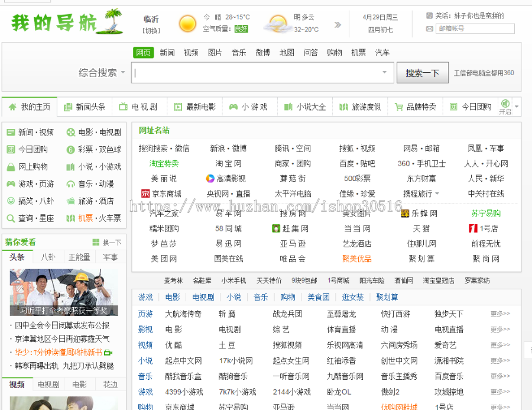Select the 小游戏 game controller tab icon

(233, 107)
